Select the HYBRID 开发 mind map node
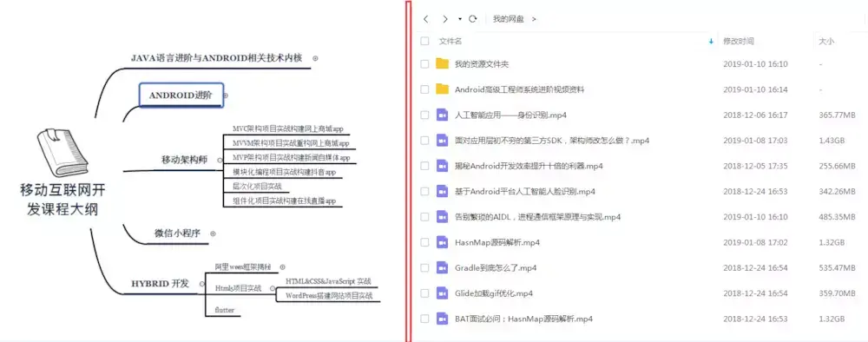The image size is (868, 342). pyautogui.click(x=160, y=284)
